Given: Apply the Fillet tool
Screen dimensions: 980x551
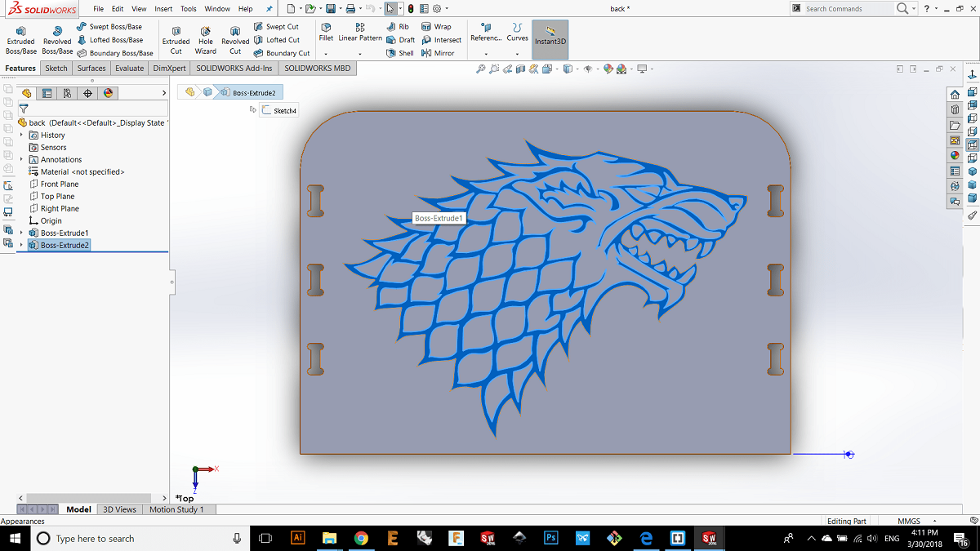Looking at the screenshot, I should coord(326,31).
